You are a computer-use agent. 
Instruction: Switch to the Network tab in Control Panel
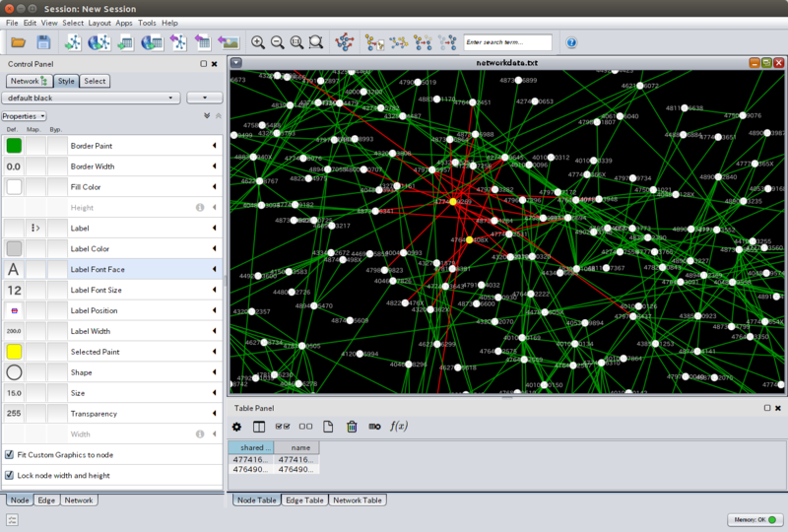pyautogui.click(x=30, y=81)
